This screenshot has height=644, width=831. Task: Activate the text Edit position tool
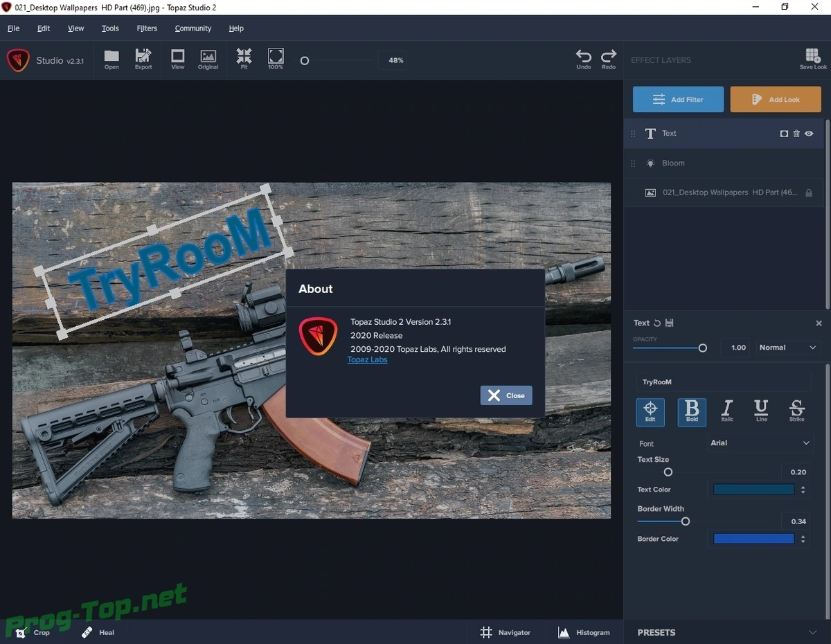pyautogui.click(x=650, y=412)
